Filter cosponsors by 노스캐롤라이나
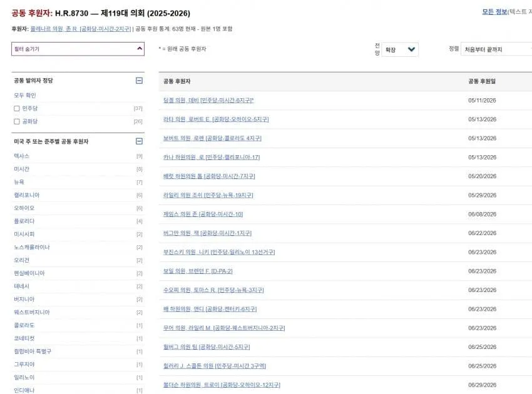This screenshot has width=532, height=394. [31, 247]
